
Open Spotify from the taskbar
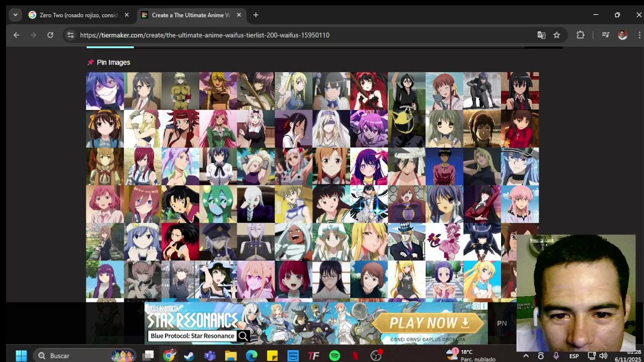[x=335, y=356]
